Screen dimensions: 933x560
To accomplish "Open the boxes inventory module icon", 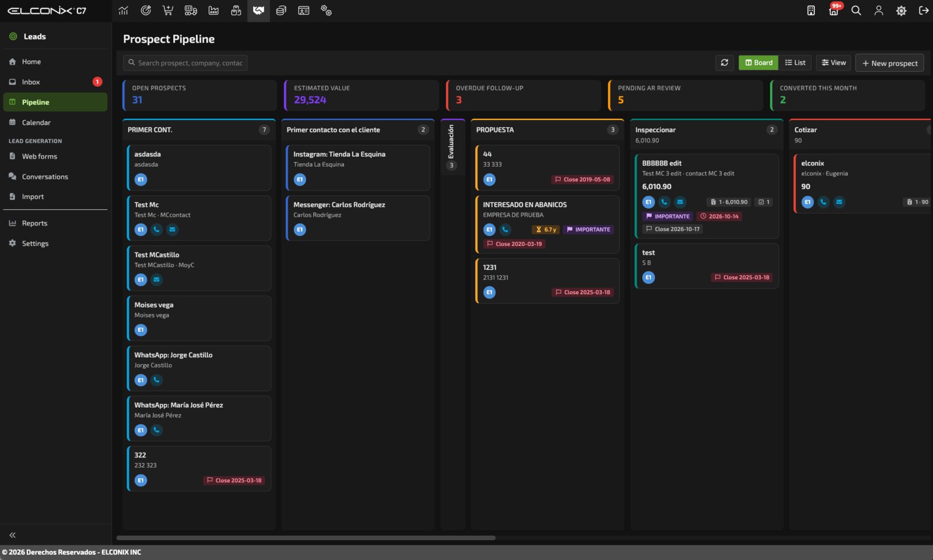I will tap(236, 10).
